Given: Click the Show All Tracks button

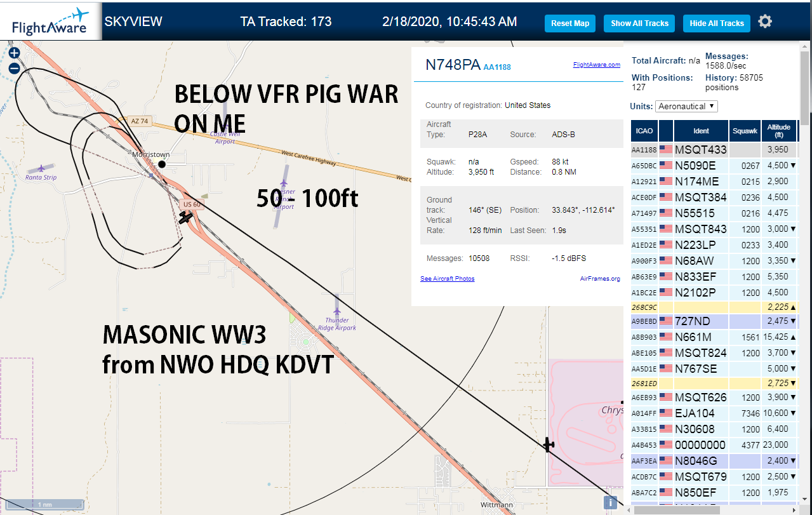Looking at the screenshot, I should pos(639,23).
